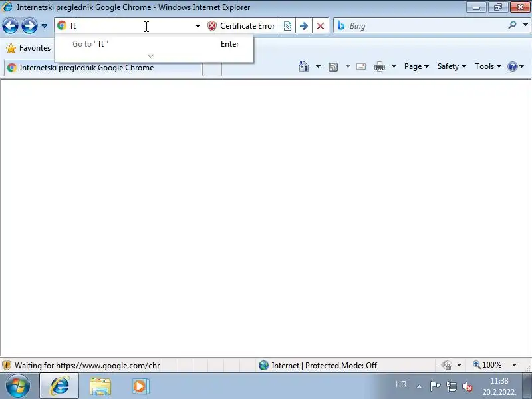This screenshot has width=532, height=399.
Task: Select Internetski preglednik Google Chrome tab
Action: coord(104,68)
